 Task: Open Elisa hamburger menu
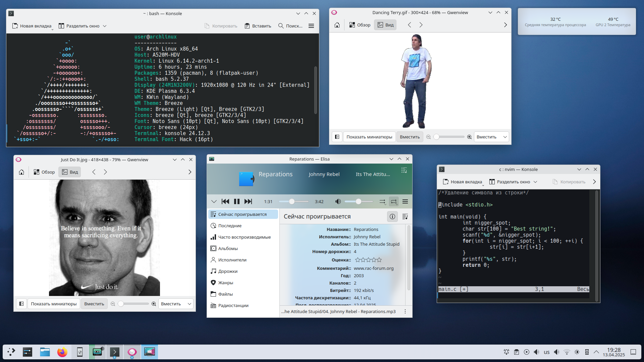(x=405, y=201)
